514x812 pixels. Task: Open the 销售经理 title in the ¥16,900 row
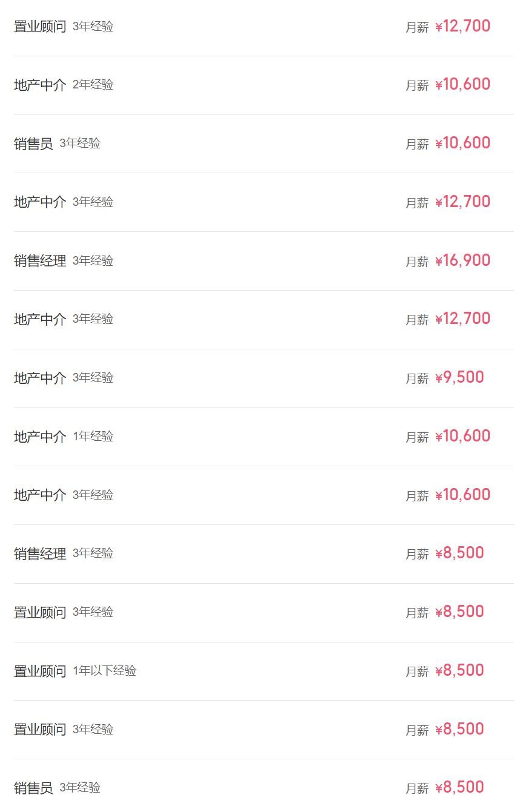pos(40,261)
